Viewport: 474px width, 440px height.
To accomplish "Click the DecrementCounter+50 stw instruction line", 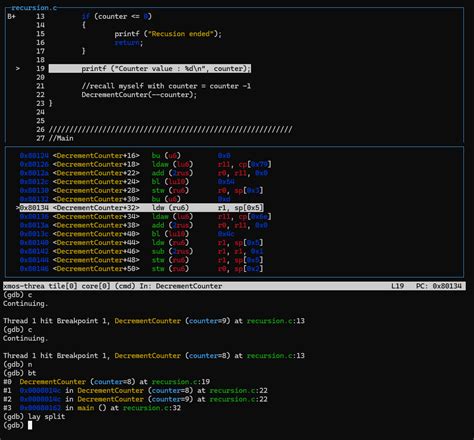I will tap(141, 269).
